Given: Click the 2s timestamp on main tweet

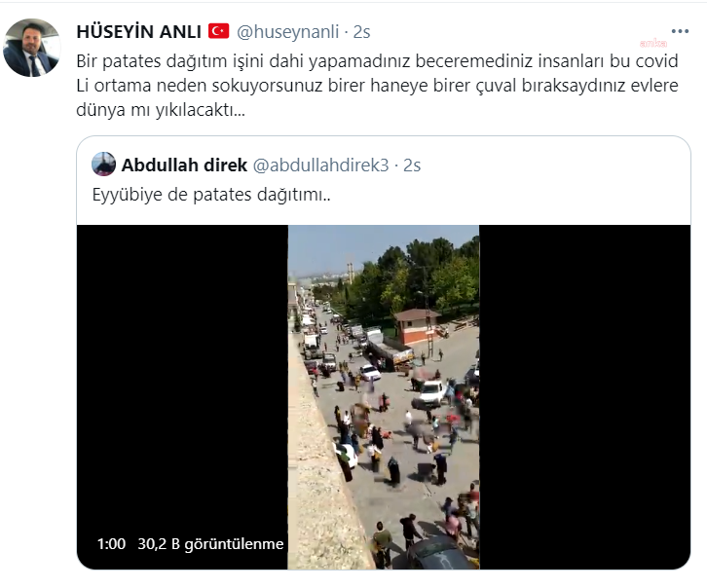Looking at the screenshot, I should [x=361, y=32].
